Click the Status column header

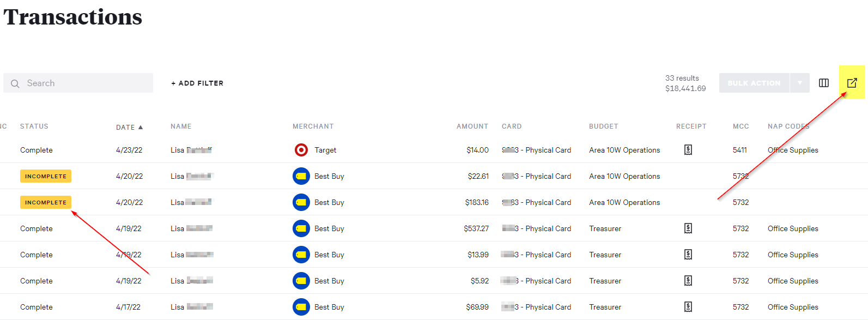[34, 126]
